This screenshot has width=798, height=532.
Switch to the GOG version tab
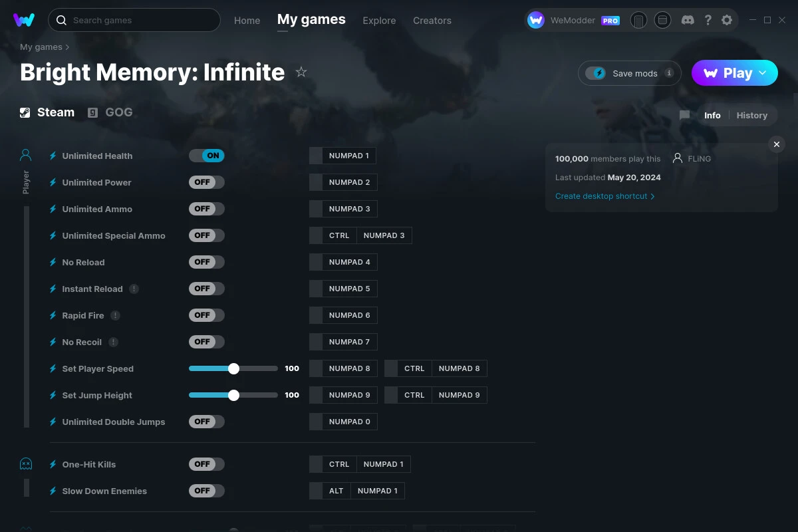pyautogui.click(x=110, y=112)
